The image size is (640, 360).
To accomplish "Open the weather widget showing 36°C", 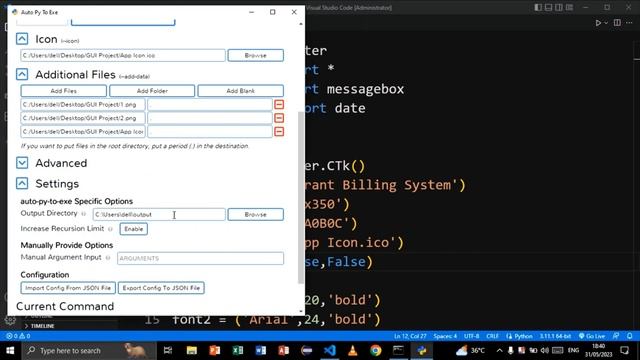I will coord(471,350).
